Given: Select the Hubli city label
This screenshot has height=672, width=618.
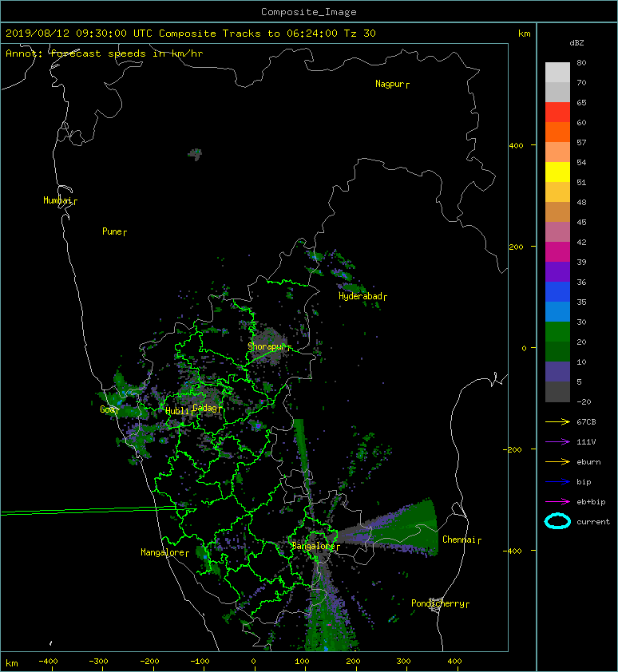Looking at the screenshot, I should [x=177, y=411].
